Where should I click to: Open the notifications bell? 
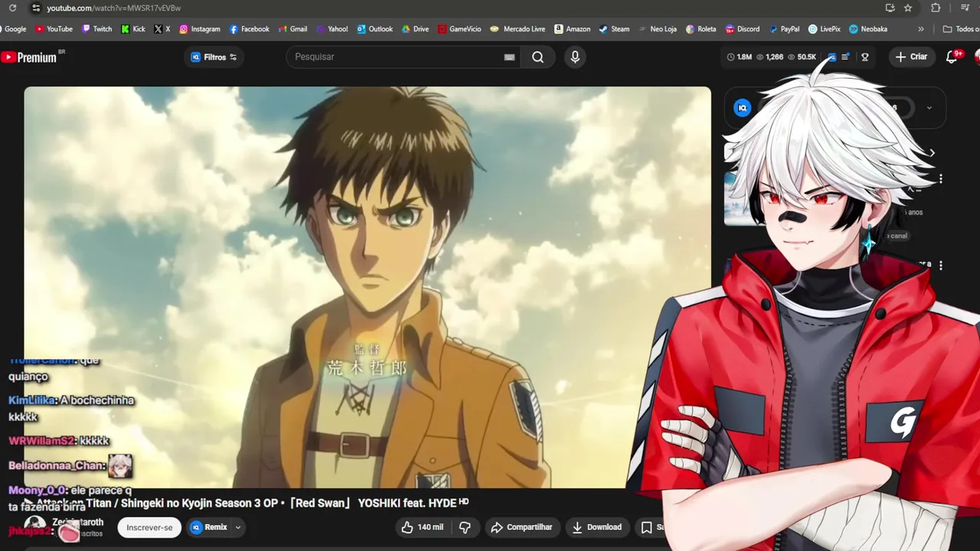tap(952, 57)
